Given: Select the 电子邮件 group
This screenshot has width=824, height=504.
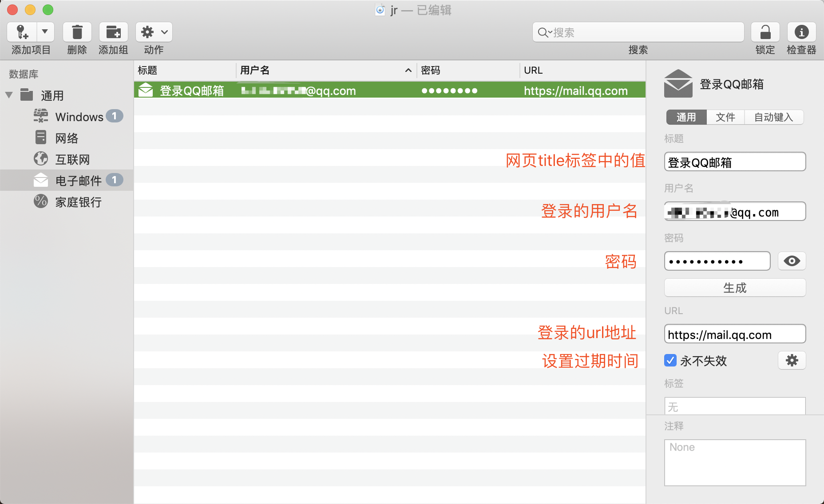Looking at the screenshot, I should click(67, 180).
